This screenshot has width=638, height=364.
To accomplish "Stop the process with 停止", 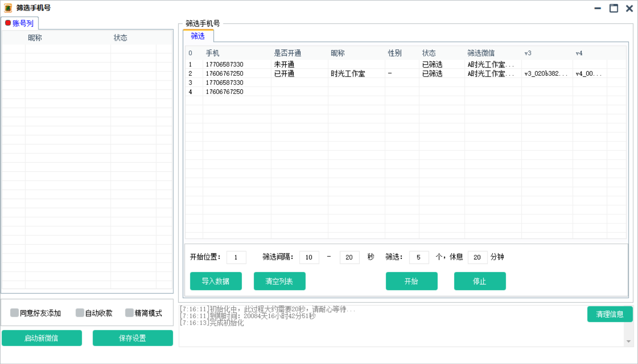I will pos(479,281).
